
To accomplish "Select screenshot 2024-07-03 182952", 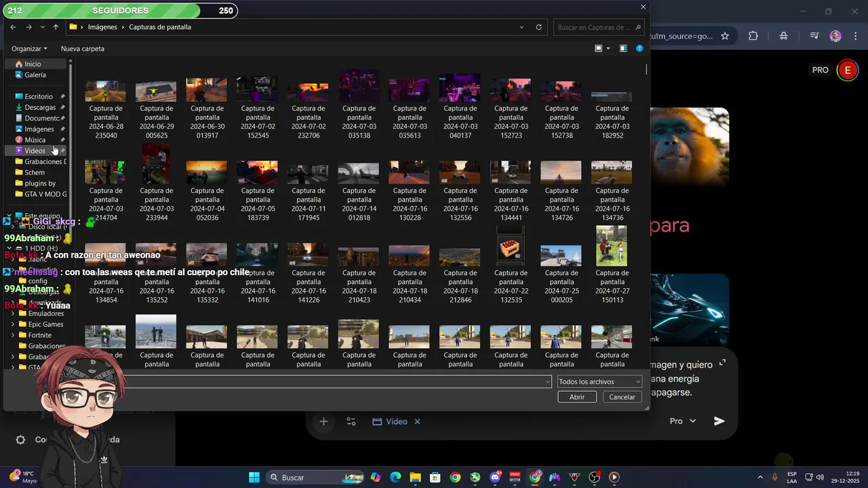I will 612,107.
